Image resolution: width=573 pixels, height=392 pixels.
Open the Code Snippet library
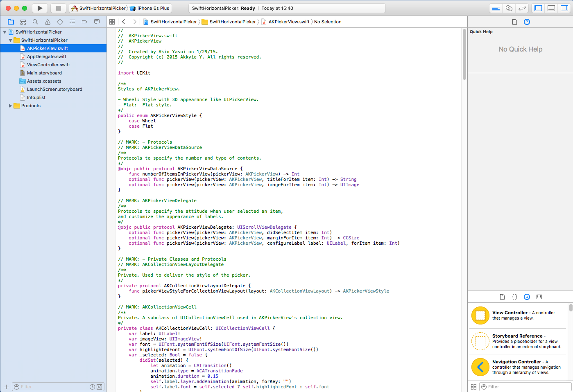tap(514, 297)
